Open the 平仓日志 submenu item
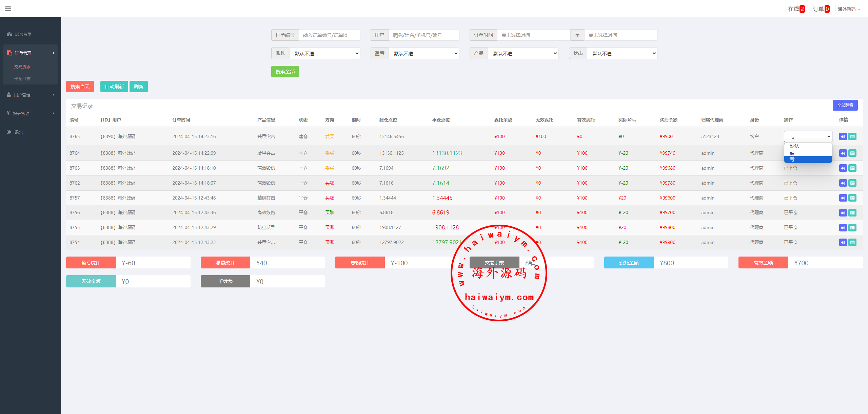Image resolution: width=868 pixels, height=414 pixels. [22, 78]
